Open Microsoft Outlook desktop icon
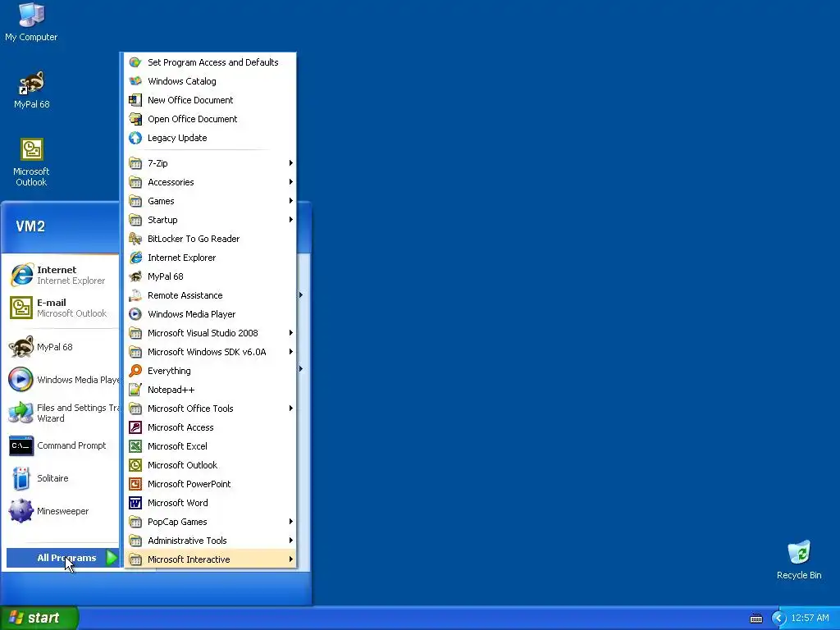This screenshot has width=840, height=630. tap(31, 162)
